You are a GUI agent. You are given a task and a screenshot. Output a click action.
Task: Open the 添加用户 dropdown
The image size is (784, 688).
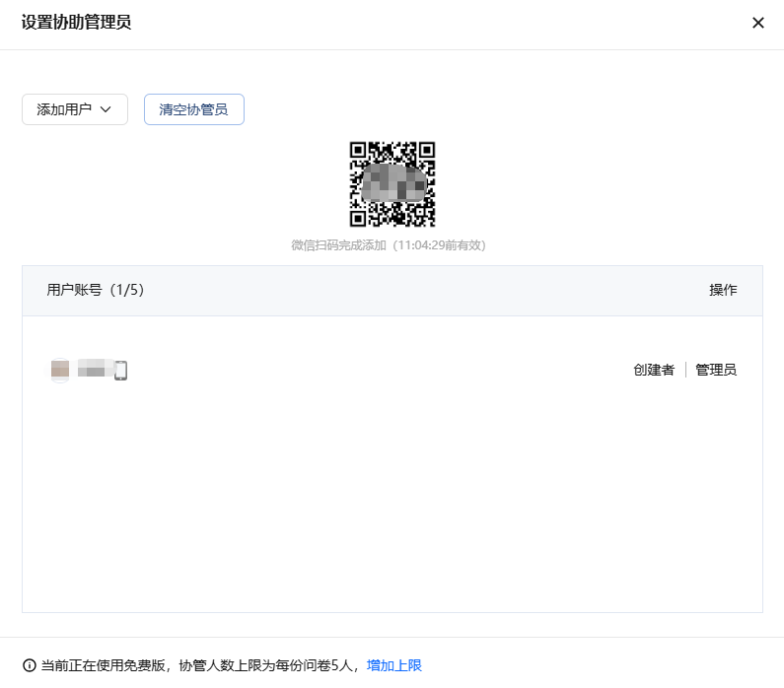75,109
